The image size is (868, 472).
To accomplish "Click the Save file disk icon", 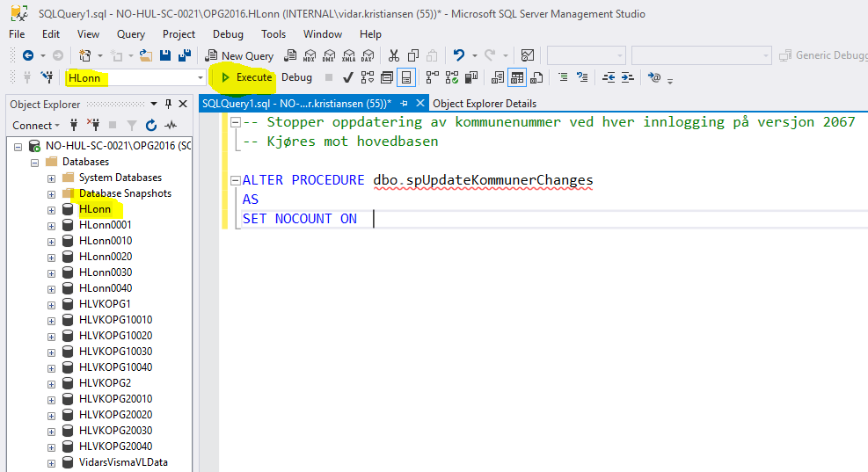I will click(x=165, y=55).
